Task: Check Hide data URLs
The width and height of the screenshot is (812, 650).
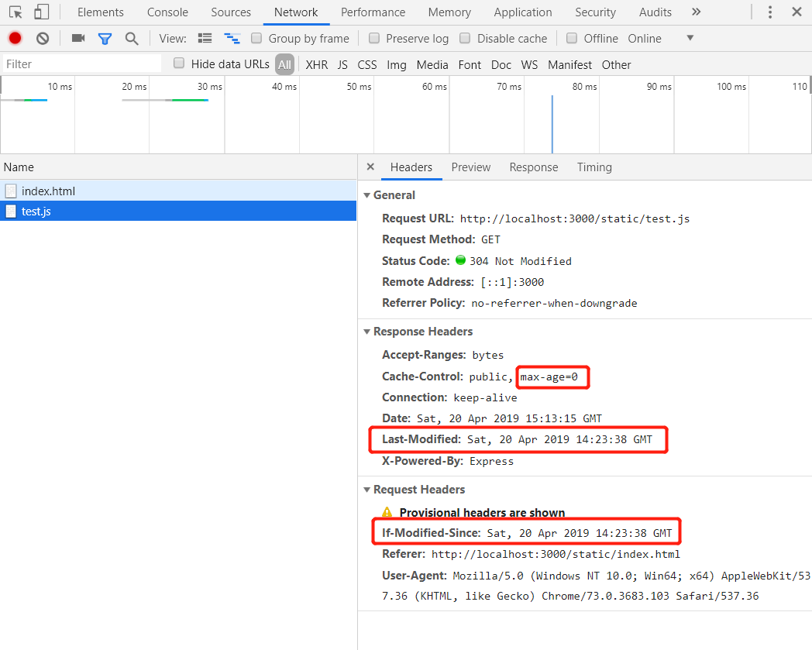Action: tap(179, 64)
